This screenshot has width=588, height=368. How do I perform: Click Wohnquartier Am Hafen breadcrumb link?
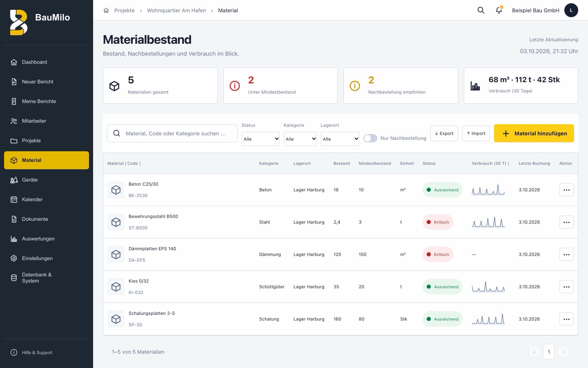click(176, 10)
